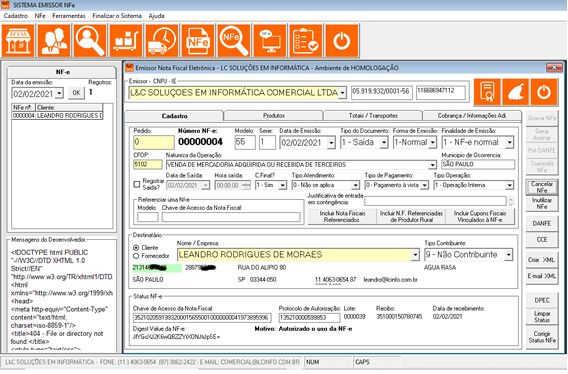The width and height of the screenshot is (568, 374).
Task: Expand the Tipo Operação dropdown
Action: point(510,185)
